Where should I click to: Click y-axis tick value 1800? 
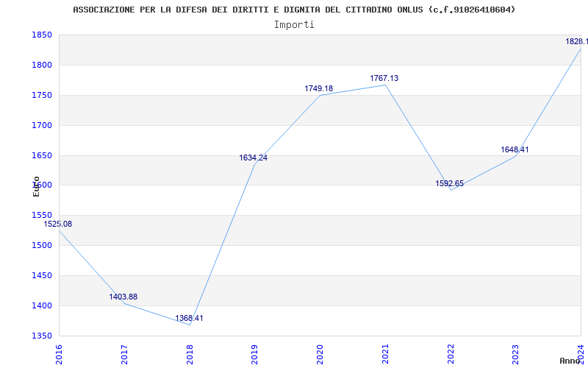coord(42,66)
